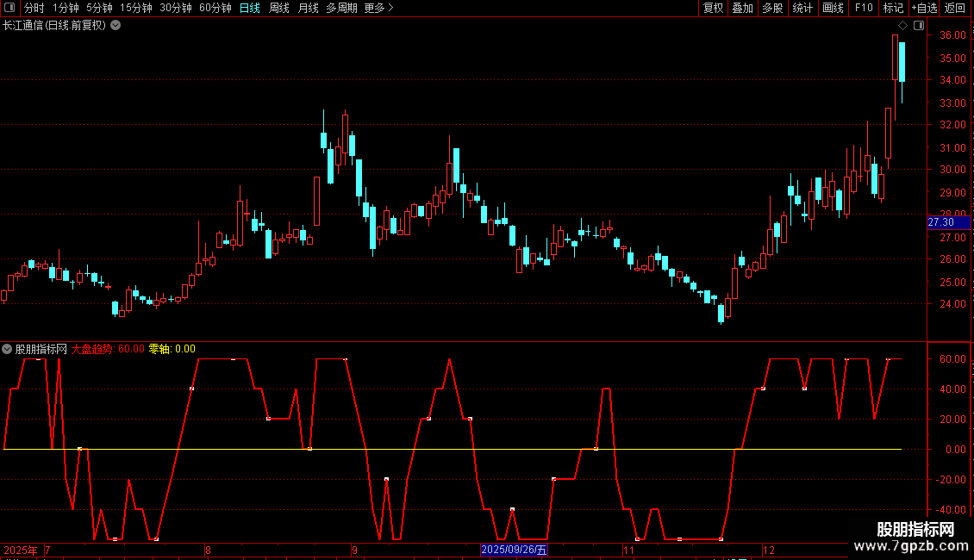Open the 多周期 multi-period view
The image size is (974, 560).
(x=341, y=8)
